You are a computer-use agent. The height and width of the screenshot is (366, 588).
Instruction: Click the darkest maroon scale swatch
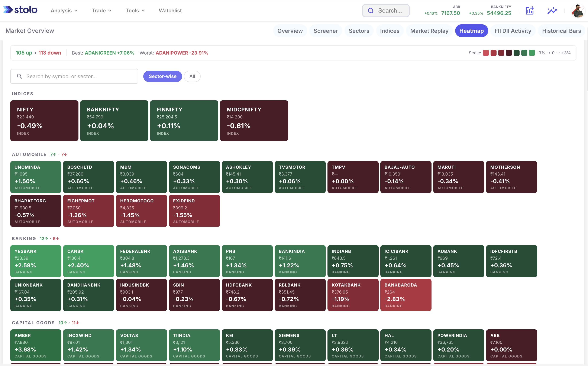pyautogui.click(x=508, y=53)
